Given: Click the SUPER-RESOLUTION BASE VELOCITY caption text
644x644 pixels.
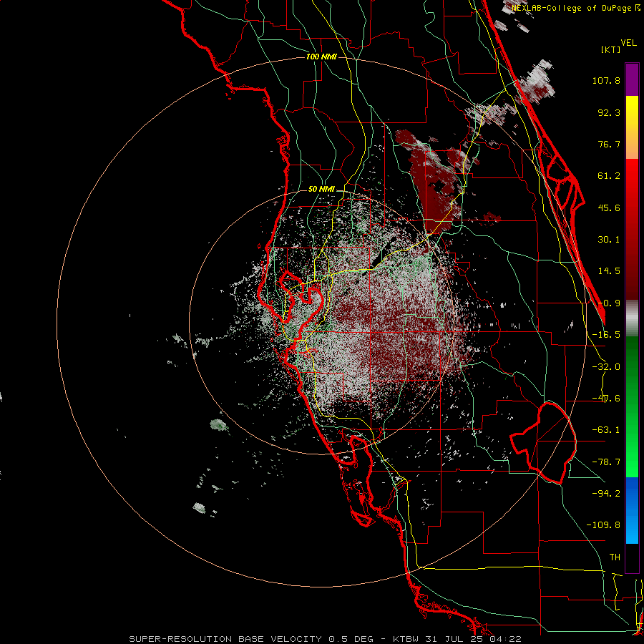Looking at the screenshot, I should [x=227, y=639].
